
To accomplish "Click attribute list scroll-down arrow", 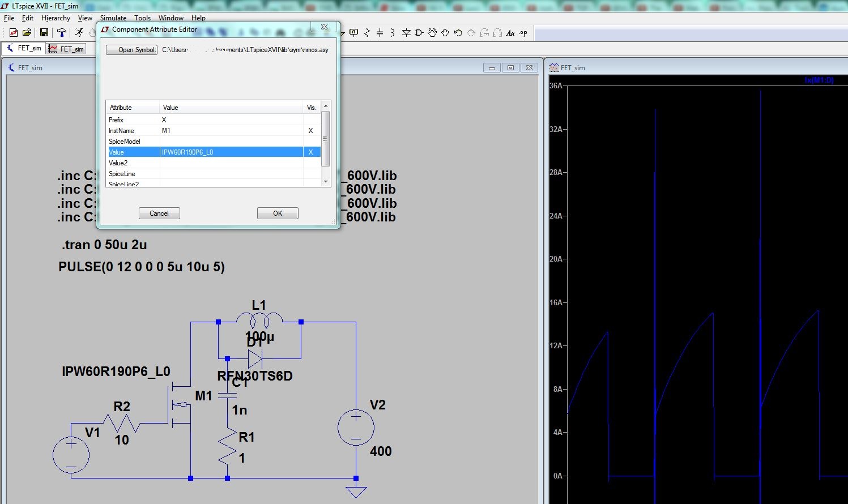I will click(326, 182).
